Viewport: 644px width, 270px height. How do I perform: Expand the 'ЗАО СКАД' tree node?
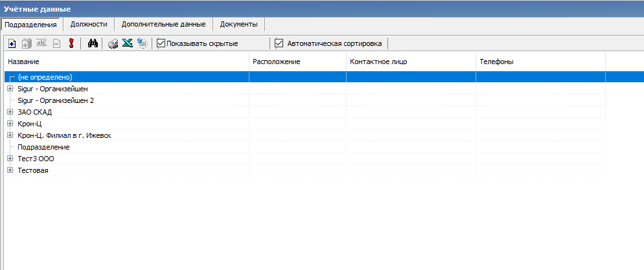click(x=10, y=112)
